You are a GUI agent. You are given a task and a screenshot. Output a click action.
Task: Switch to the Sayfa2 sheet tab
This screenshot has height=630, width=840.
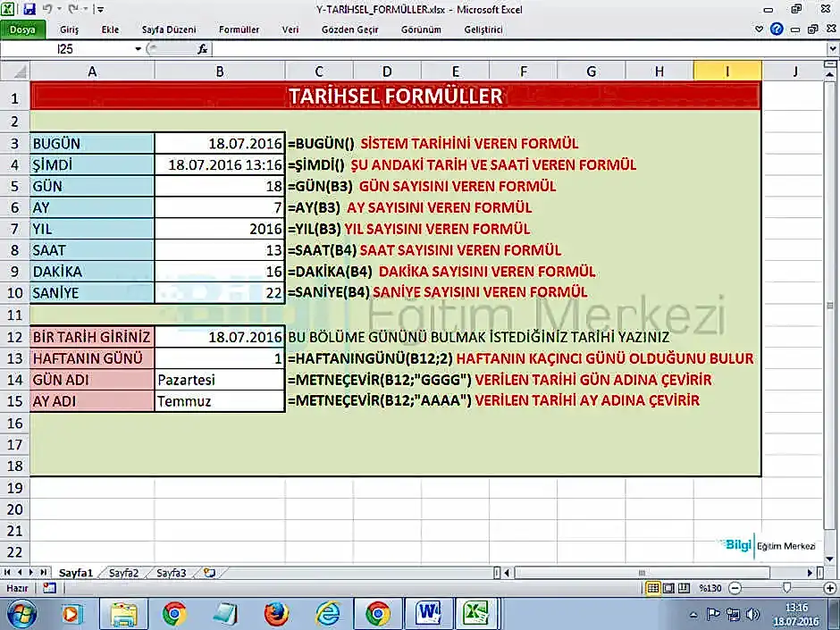point(124,573)
